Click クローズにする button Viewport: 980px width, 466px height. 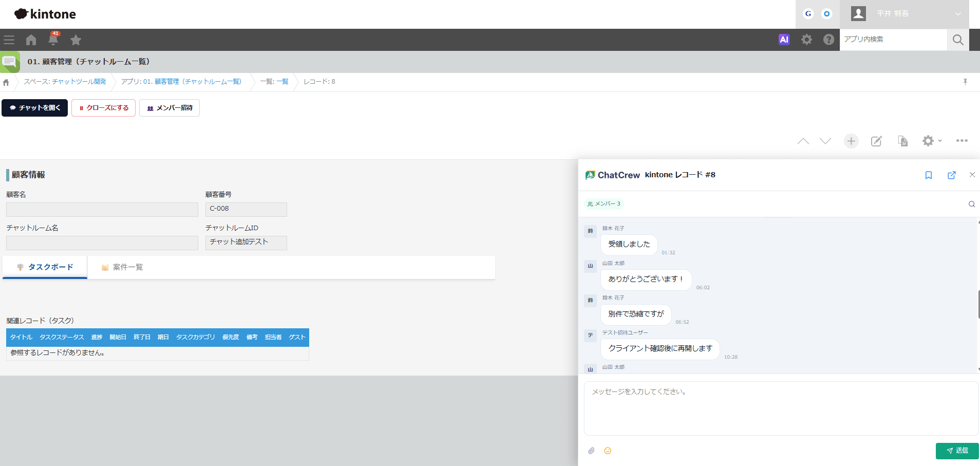pos(103,108)
